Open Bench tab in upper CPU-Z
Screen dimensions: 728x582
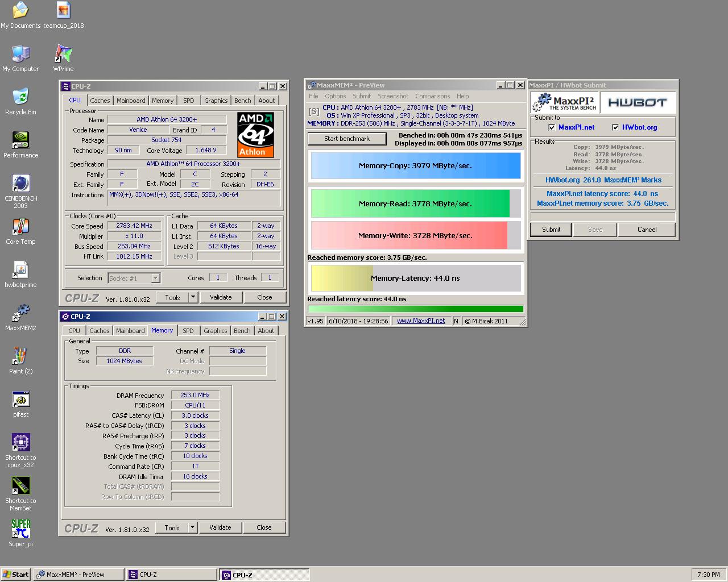pyautogui.click(x=243, y=101)
